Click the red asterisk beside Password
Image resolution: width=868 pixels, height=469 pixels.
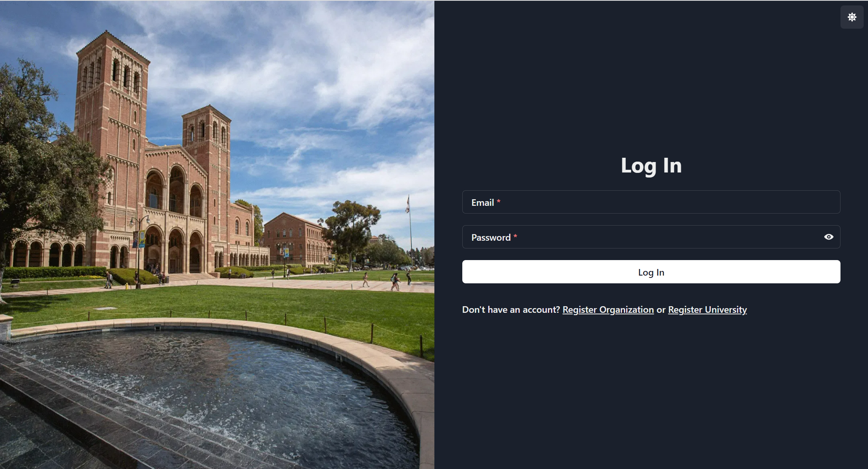[515, 236]
